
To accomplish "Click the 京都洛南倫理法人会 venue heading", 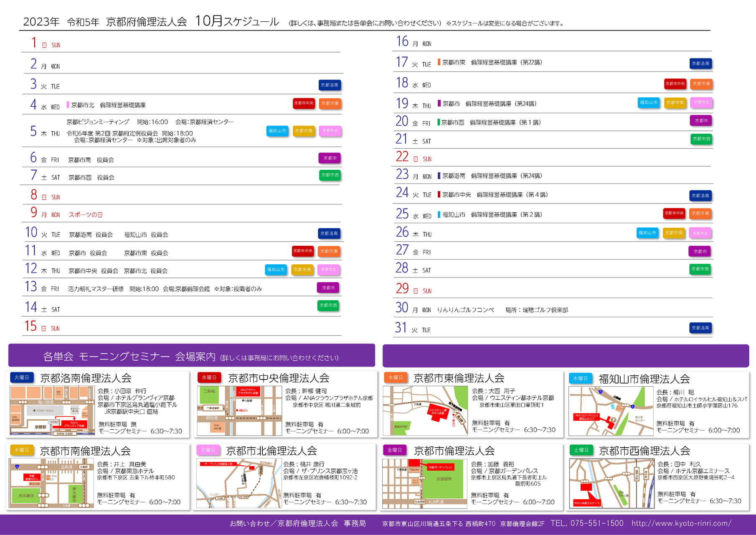I will point(86,378).
